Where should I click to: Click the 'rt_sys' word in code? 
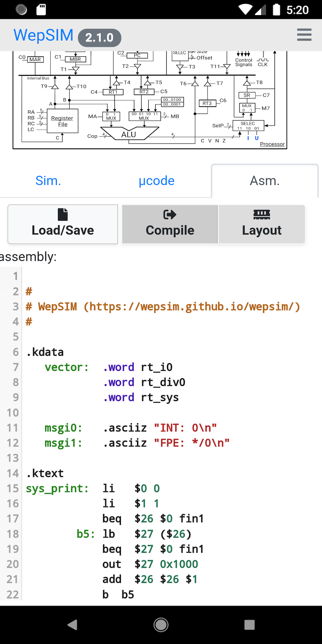click(x=160, y=397)
